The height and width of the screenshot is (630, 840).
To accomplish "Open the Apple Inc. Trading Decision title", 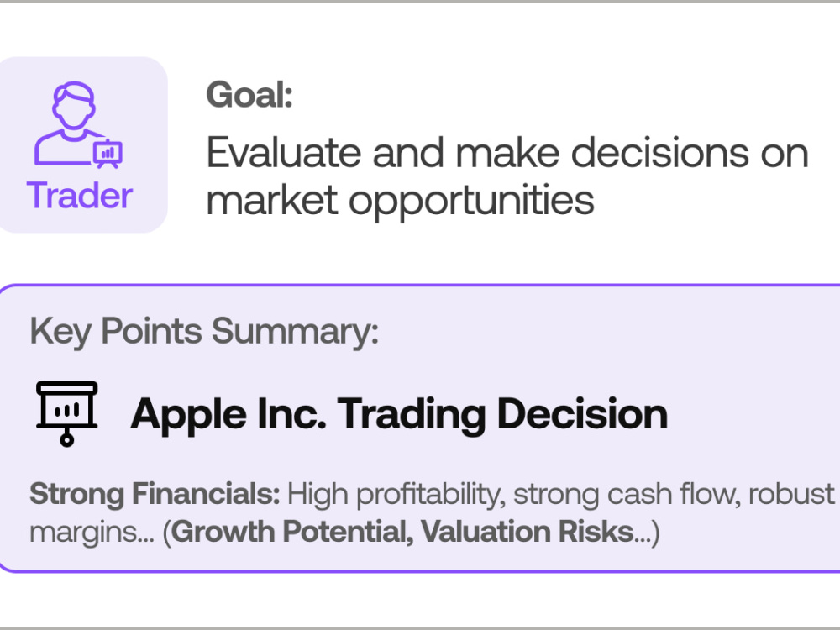I will [x=399, y=414].
